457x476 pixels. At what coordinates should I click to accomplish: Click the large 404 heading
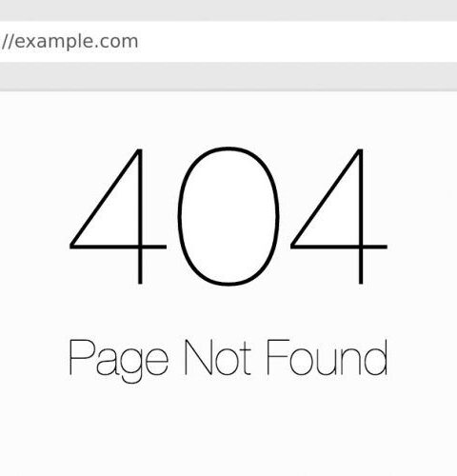(228, 216)
